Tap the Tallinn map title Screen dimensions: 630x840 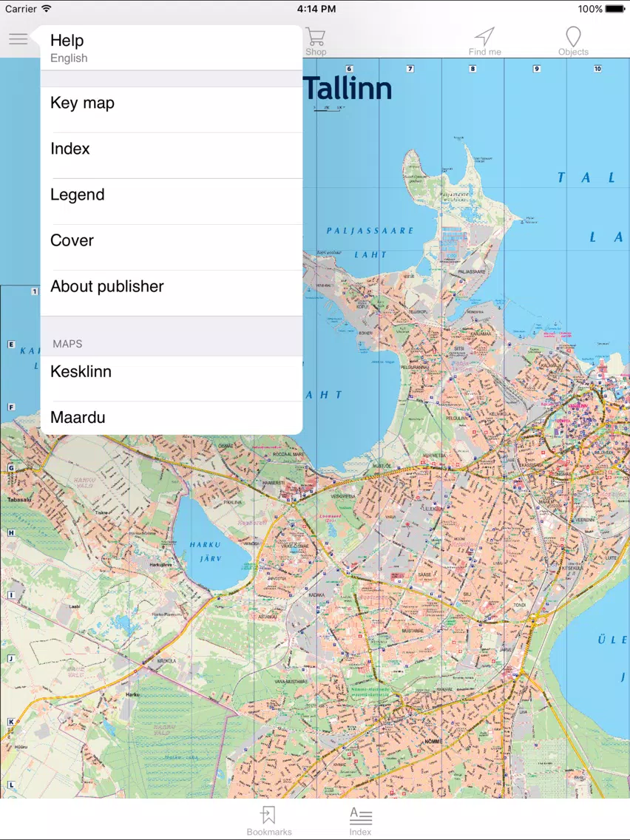point(348,89)
